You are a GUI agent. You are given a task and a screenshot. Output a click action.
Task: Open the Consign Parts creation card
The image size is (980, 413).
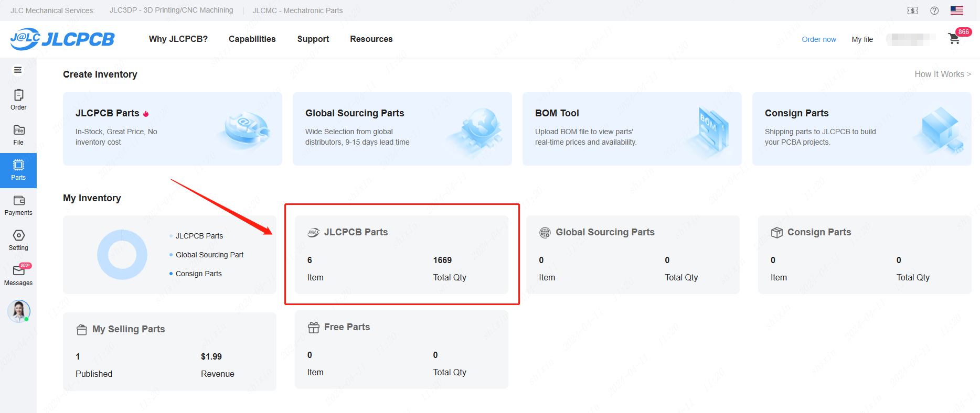pos(862,129)
